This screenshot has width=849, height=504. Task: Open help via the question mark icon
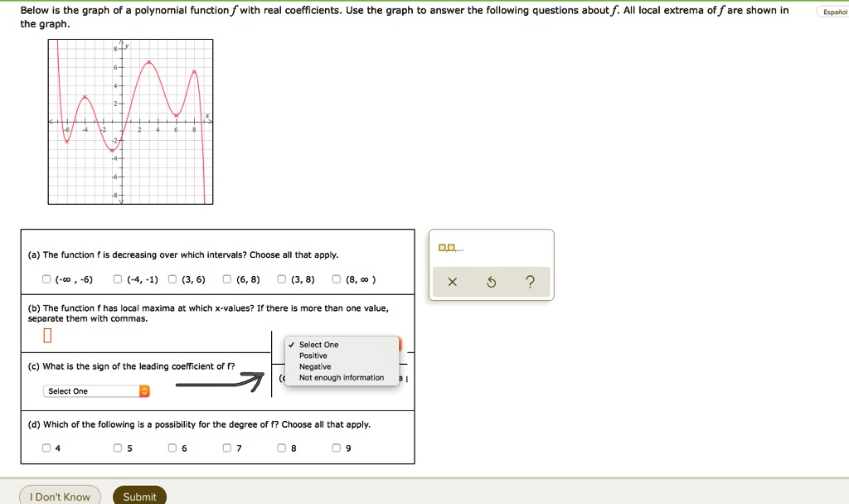[530, 282]
